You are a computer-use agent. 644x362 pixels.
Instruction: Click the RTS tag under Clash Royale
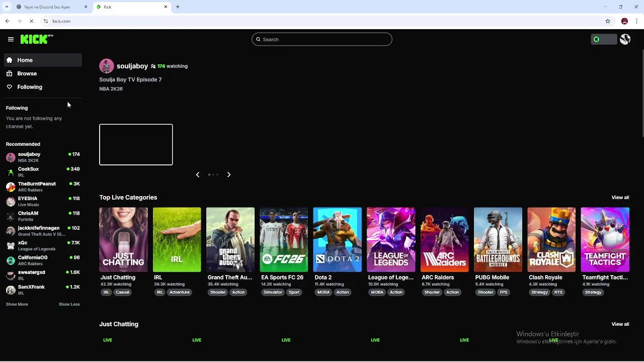(558, 292)
